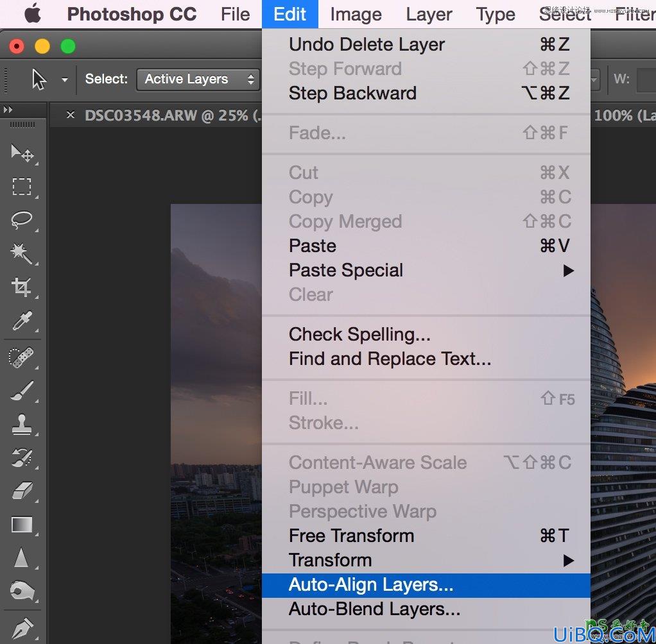Select the Clone Stamp tool
Viewport: 656px width, 644px height.
[22, 424]
